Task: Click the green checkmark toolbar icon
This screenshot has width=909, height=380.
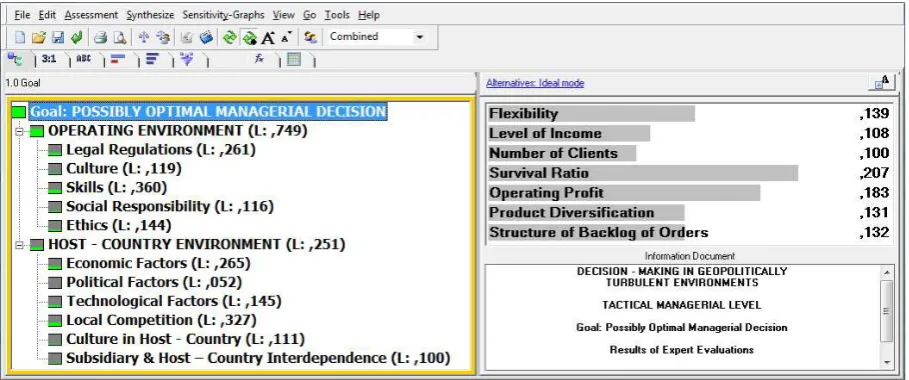Action: [x=77, y=37]
